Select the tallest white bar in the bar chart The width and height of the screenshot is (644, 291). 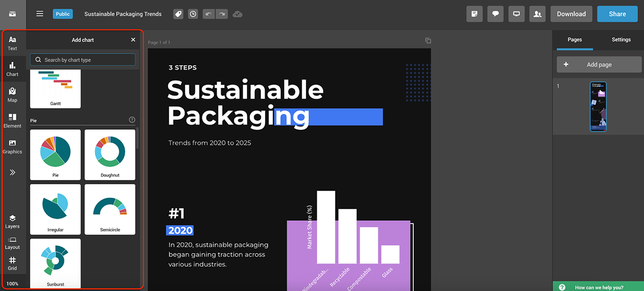(x=326, y=227)
